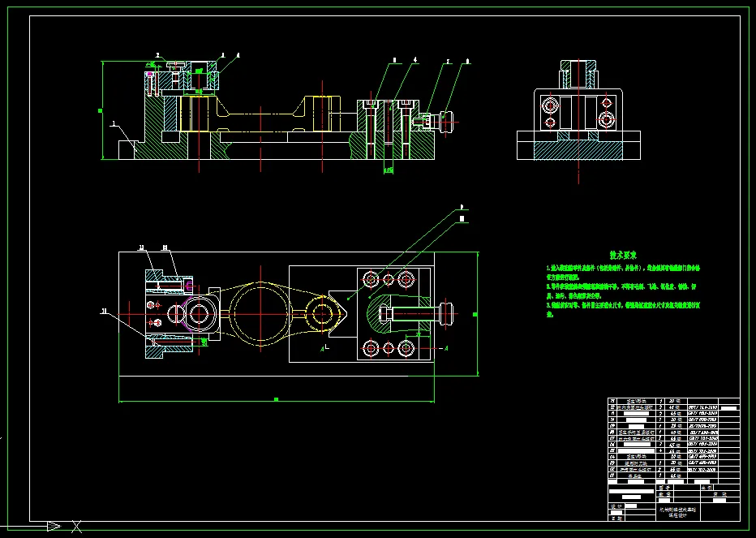Select balloon 9 leader label above the plan view
Screen dimensions: 756x538
pos(462,208)
